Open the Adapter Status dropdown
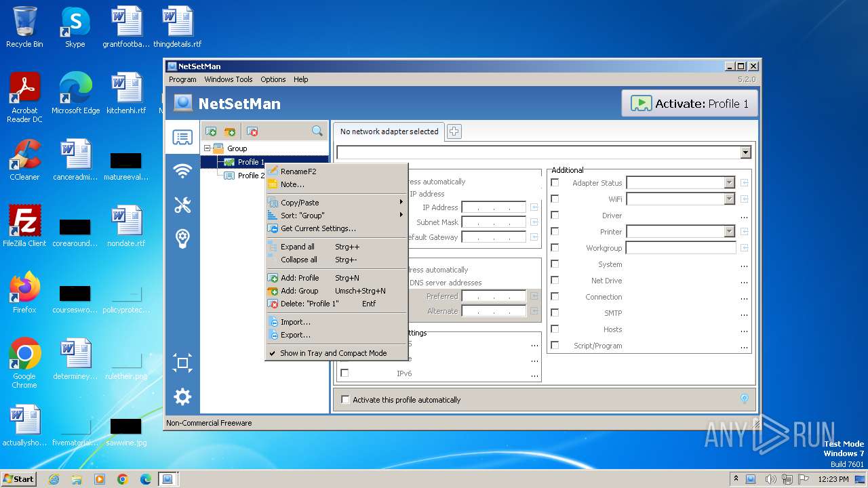Image resolution: width=868 pixels, height=488 pixels. pos(729,183)
